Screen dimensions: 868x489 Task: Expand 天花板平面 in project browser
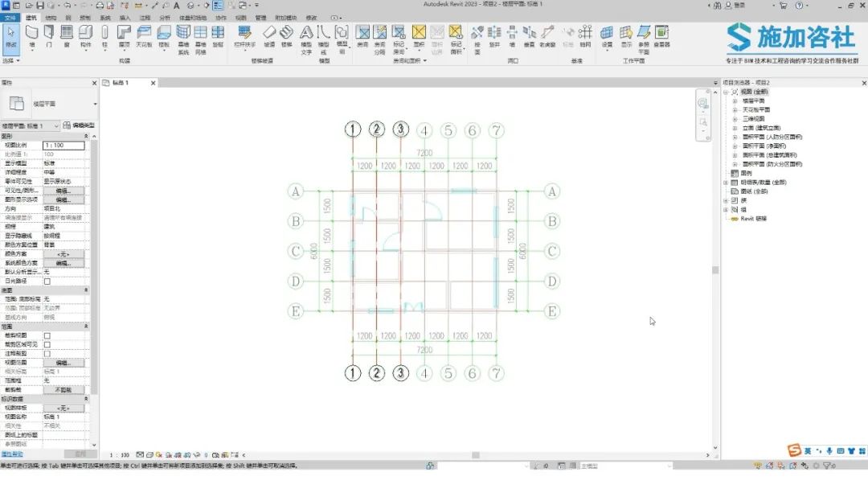[x=735, y=109]
